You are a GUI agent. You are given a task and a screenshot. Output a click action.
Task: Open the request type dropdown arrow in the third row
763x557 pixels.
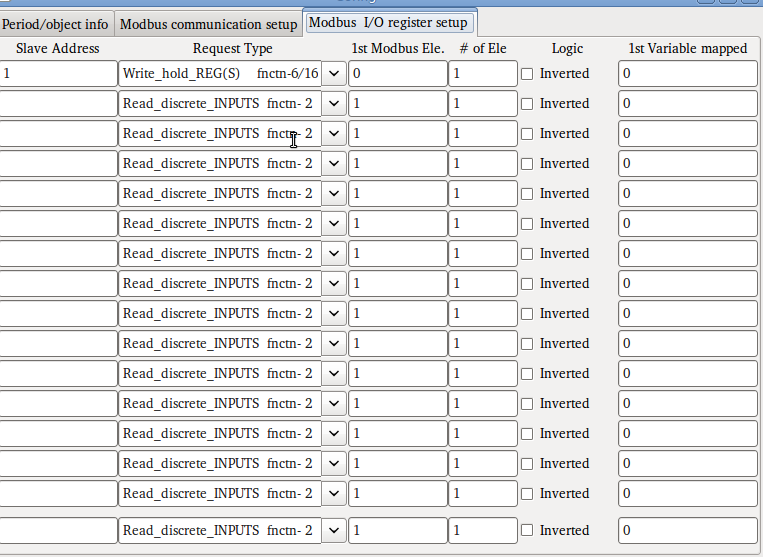pos(334,133)
